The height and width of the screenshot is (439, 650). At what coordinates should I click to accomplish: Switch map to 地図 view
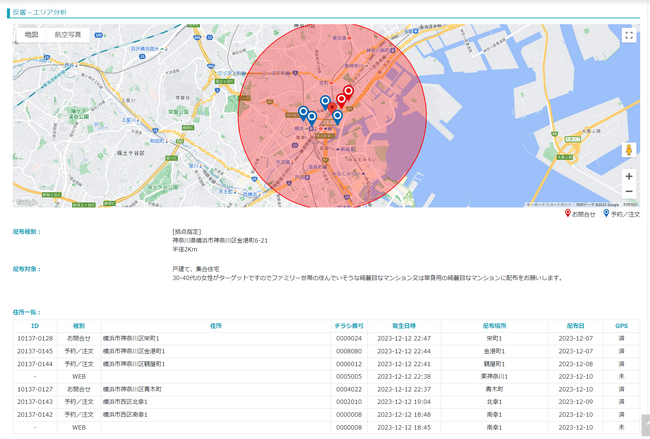[x=32, y=35]
